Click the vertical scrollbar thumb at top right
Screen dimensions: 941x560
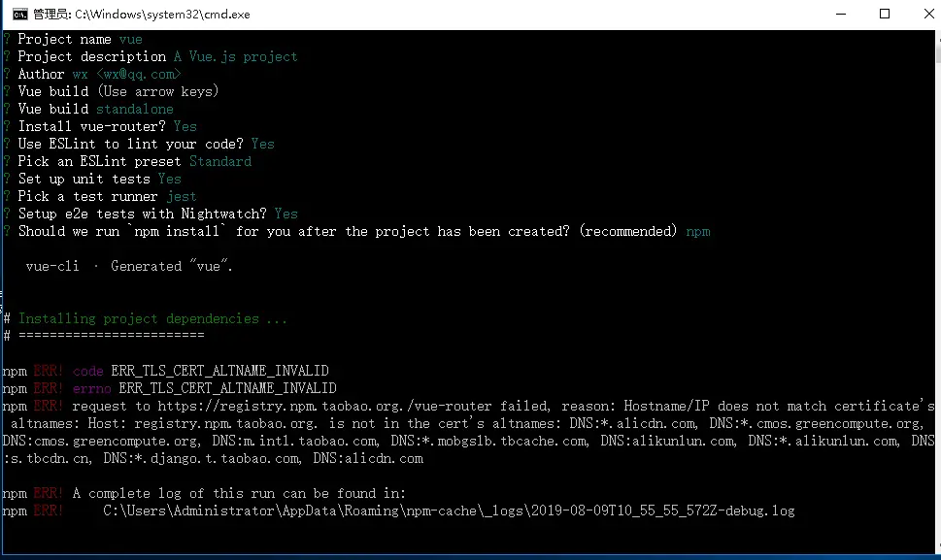(937, 50)
